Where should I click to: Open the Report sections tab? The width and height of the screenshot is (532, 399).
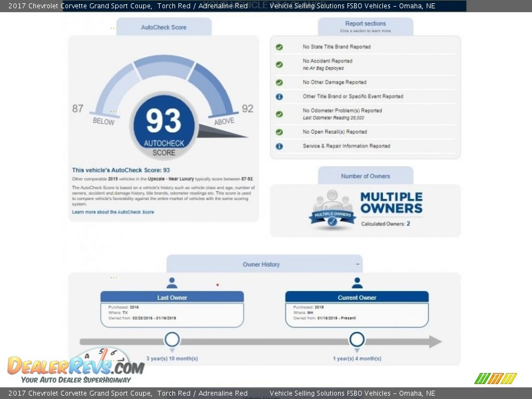pos(365,27)
